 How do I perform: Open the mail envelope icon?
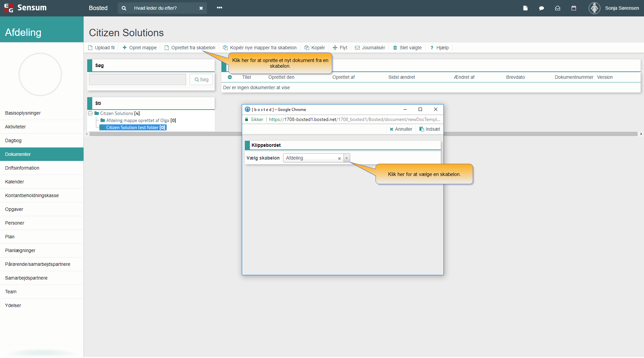pos(557,8)
